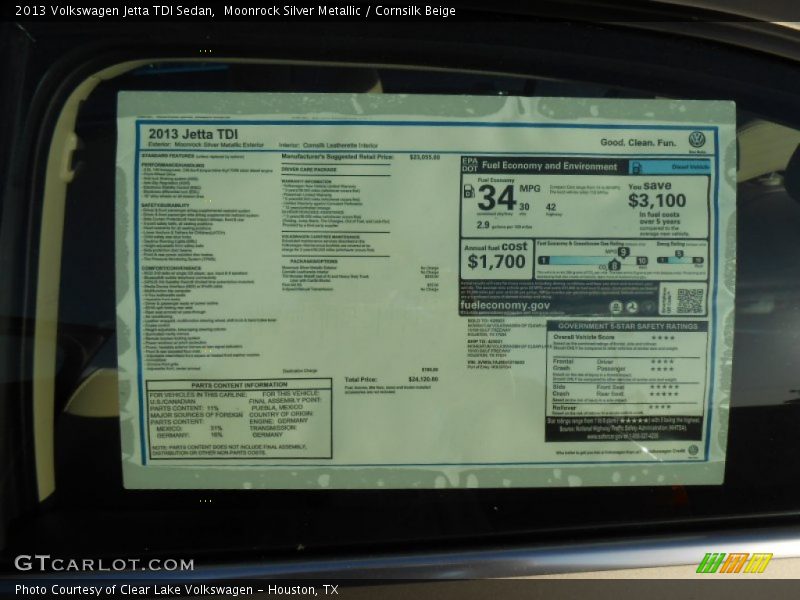Viewport: 800px width, 600px height.
Task: Click the fuel pump icon next to 34 MPG
Action: coord(468,191)
